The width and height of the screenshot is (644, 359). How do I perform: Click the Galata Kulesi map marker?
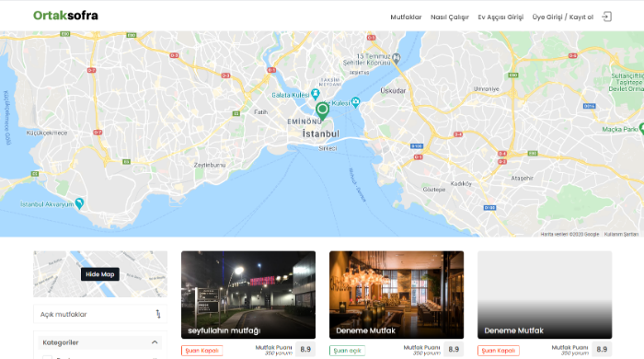(315, 95)
